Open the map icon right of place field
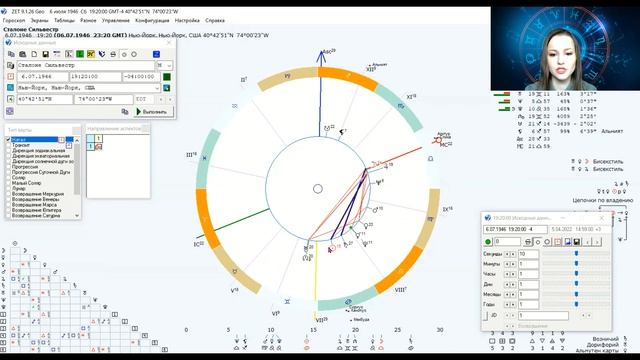Screen dimensions: 640x360 [167, 88]
